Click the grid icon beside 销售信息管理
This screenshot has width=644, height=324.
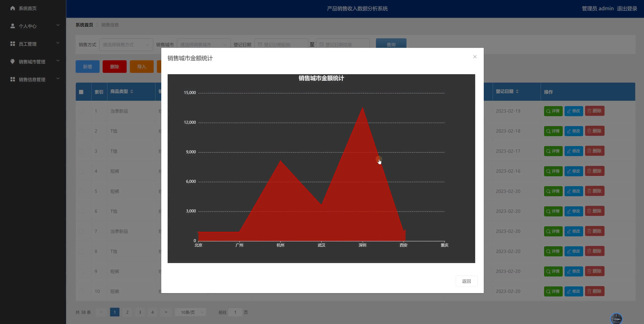pos(12,79)
